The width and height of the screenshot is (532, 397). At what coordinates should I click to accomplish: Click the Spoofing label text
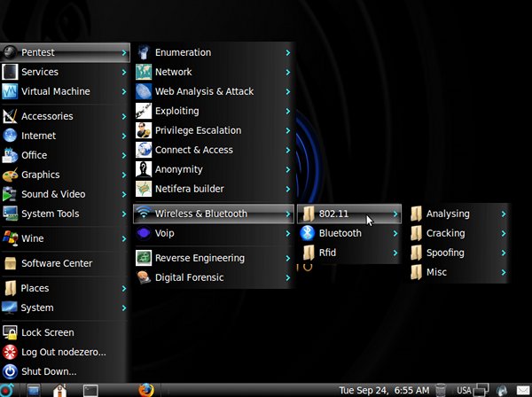[445, 253]
